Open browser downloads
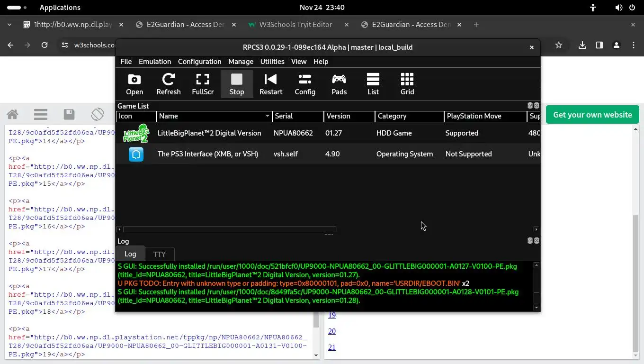644x364 pixels. 582,45
